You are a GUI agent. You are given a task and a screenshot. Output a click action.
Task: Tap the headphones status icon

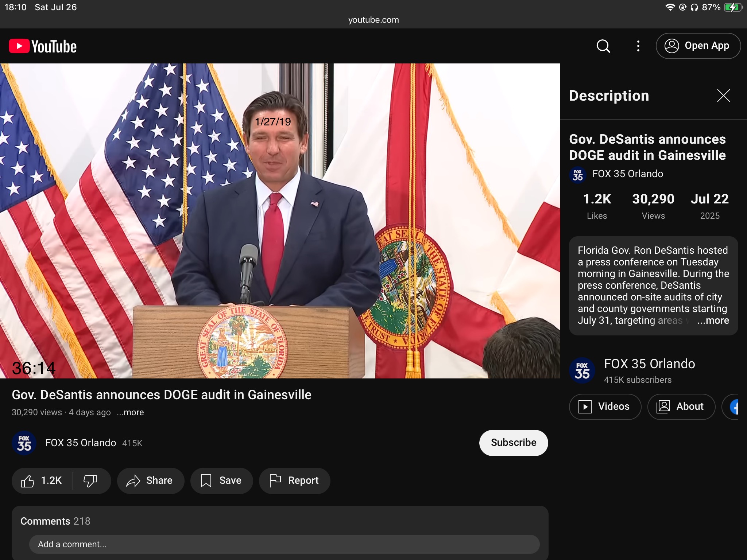click(x=694, y=7)
